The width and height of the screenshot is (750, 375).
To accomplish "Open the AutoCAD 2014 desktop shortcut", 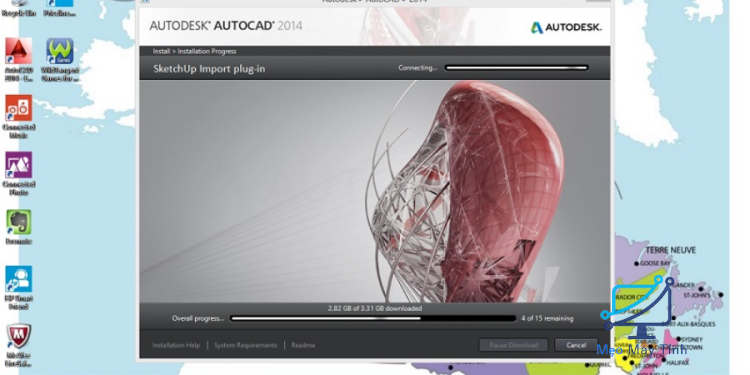I will coord(19,59).
